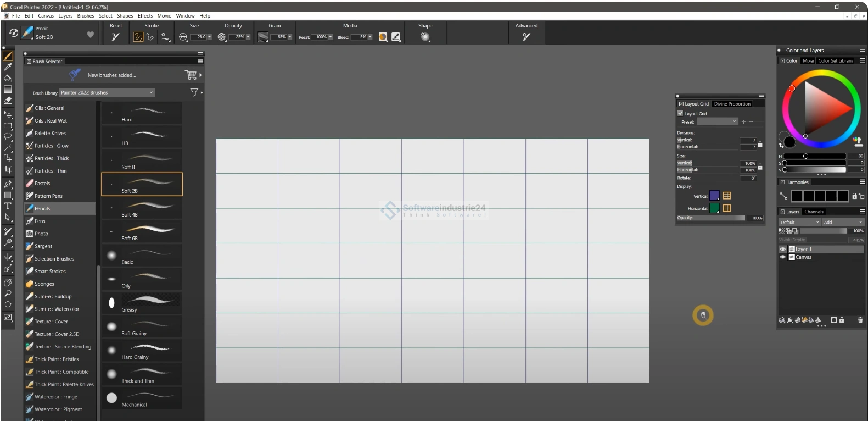
Task: Select the Watercolor : Pigment brush category
Action: point(58,409)
